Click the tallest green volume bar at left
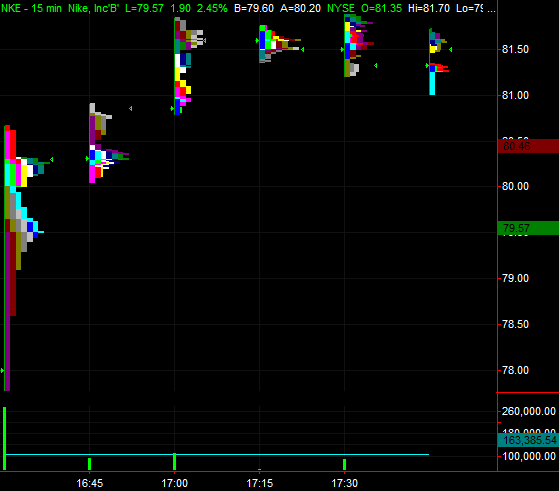 tap(5, 439)
